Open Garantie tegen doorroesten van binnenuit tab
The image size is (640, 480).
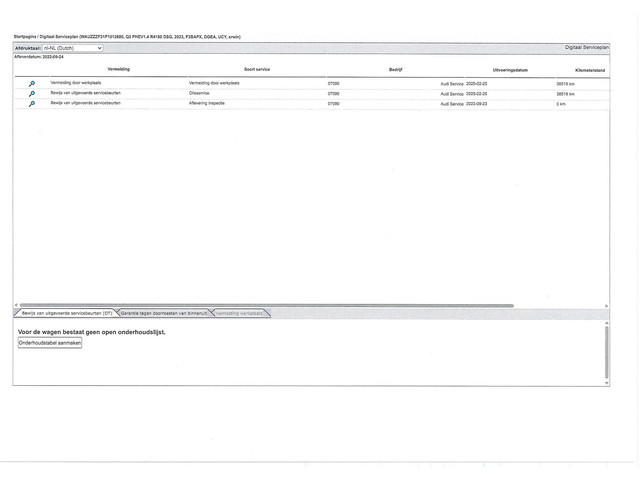[x=164, y=313]
